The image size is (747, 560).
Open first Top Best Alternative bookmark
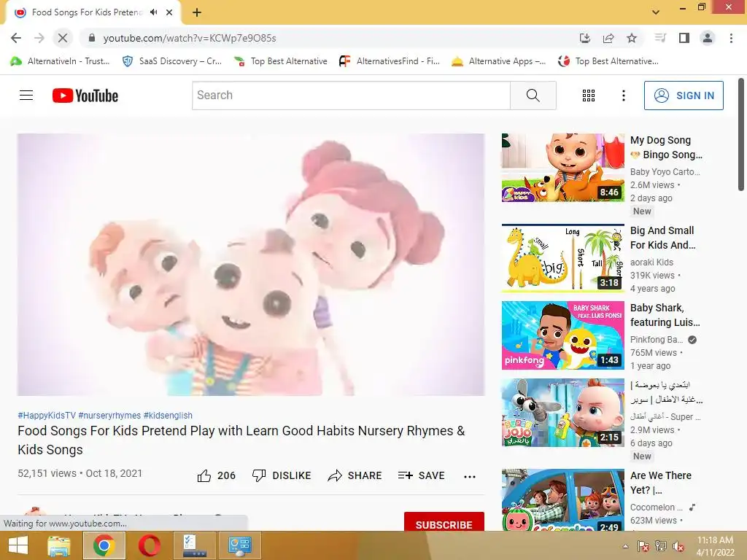[281, 61]
